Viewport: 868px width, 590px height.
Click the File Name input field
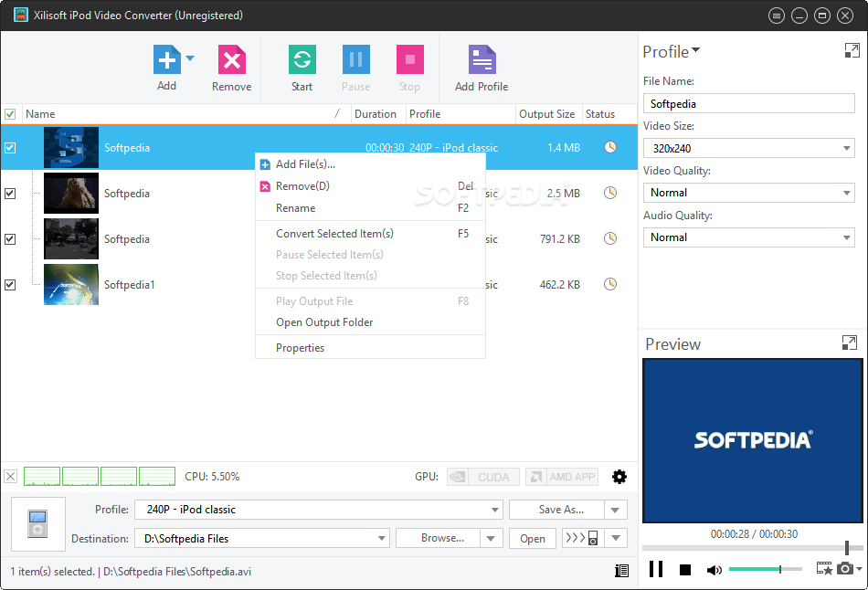(x=749, y=103)
